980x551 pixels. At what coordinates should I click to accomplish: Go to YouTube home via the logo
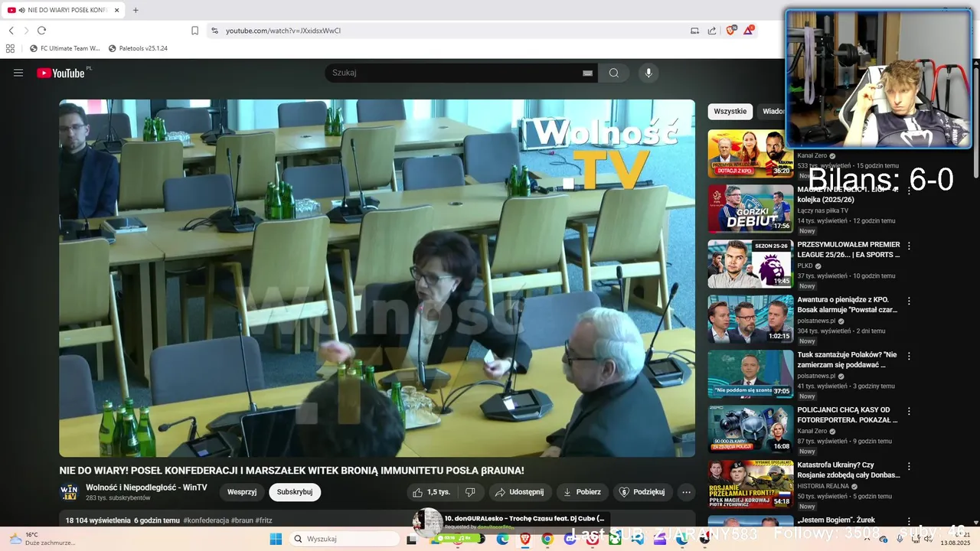60,73
